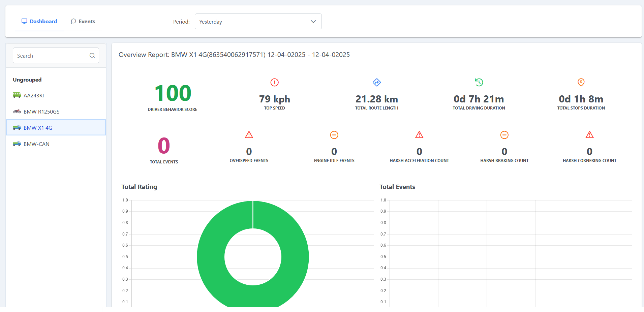Viewport: 644px width, 312px height.
Task: Click the total route length direction icon
Action: coord(377,82)
